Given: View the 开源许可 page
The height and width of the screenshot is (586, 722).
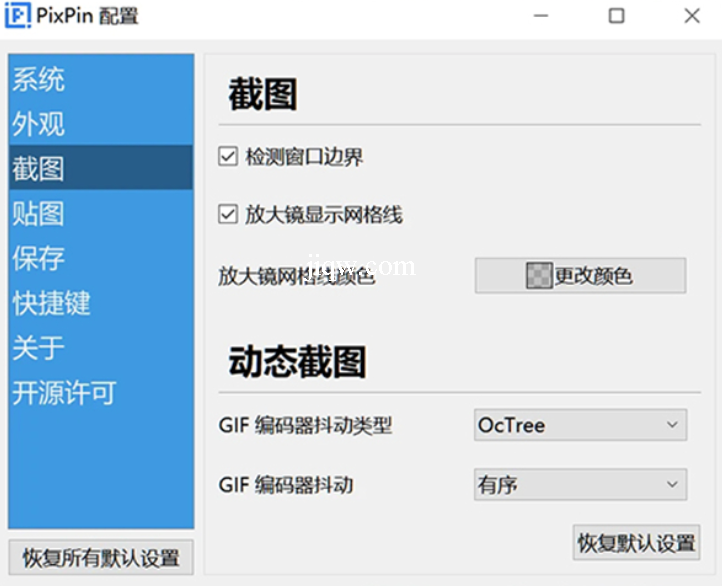Looking at the screenshot, I should pyautogui.click(x=101, y=392).
